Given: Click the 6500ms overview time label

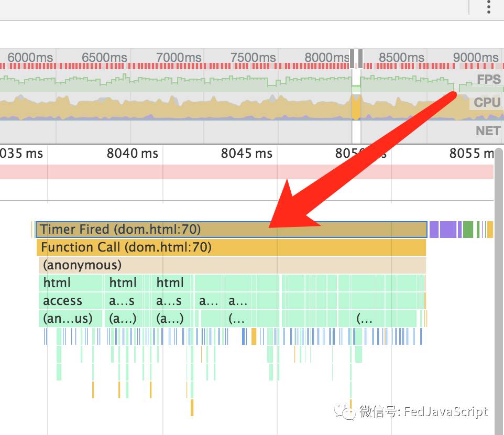Looking at the screenshot, I should point(104,58).
